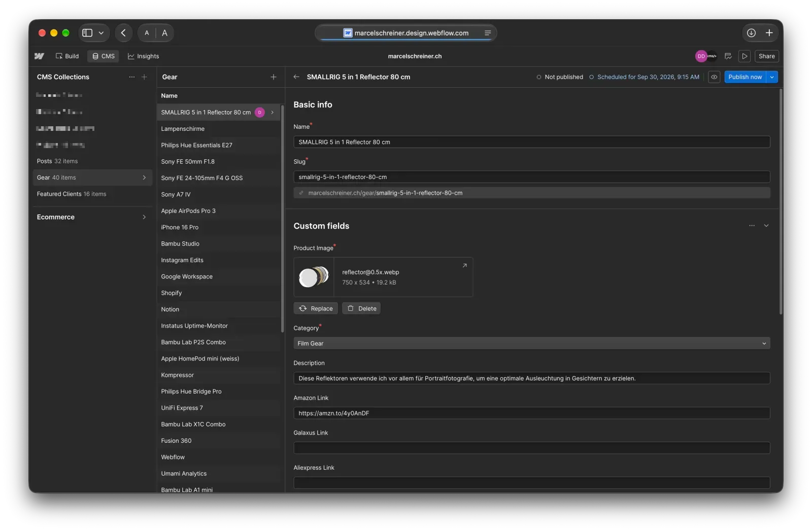This screenshot has height=531, width=812.
Task: Add a new CMS collection
Action: 144,77
